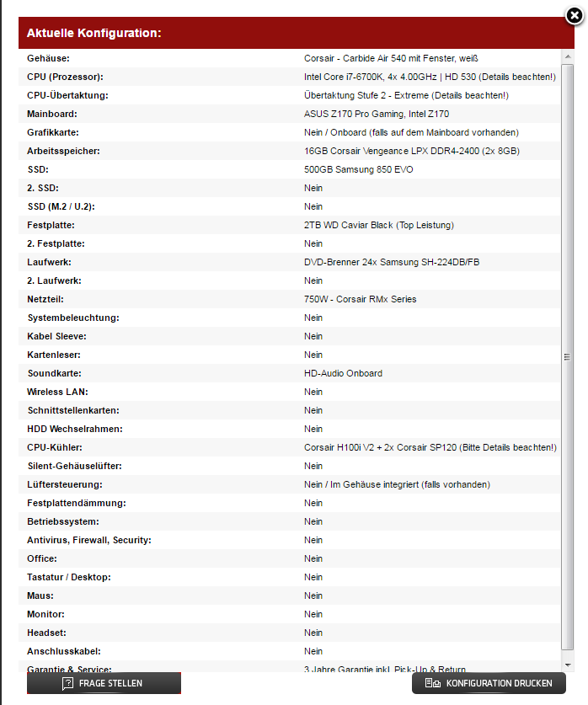The height and width of the screenshot is (705, 588).
Task: Select '500GB Samsung 850 EVO' SSD value
Action: [358, 169]
